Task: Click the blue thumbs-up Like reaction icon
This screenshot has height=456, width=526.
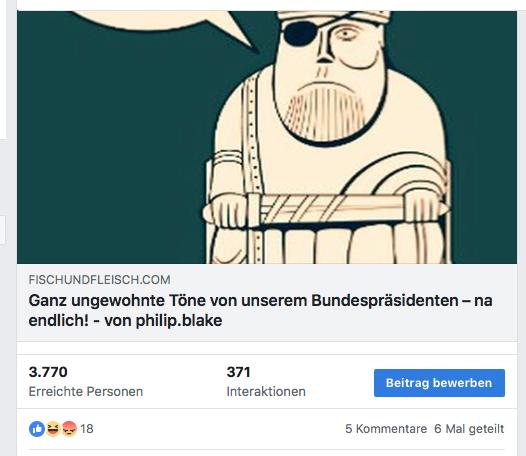Action: (37, 428)
